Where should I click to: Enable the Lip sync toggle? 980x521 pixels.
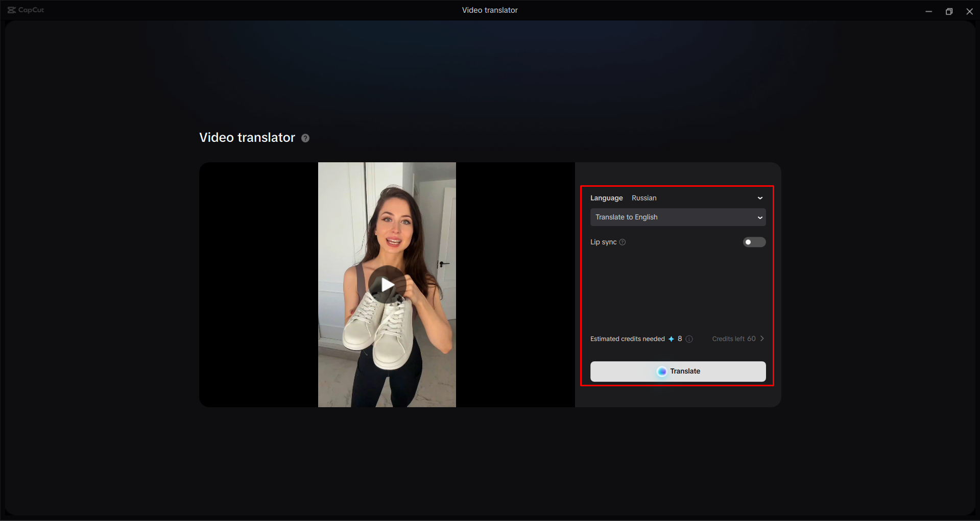[754, 242]
